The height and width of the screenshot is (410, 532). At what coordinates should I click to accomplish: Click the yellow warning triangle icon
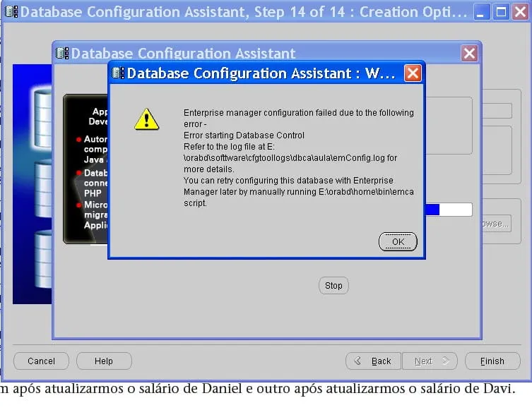tap(146, 119)
